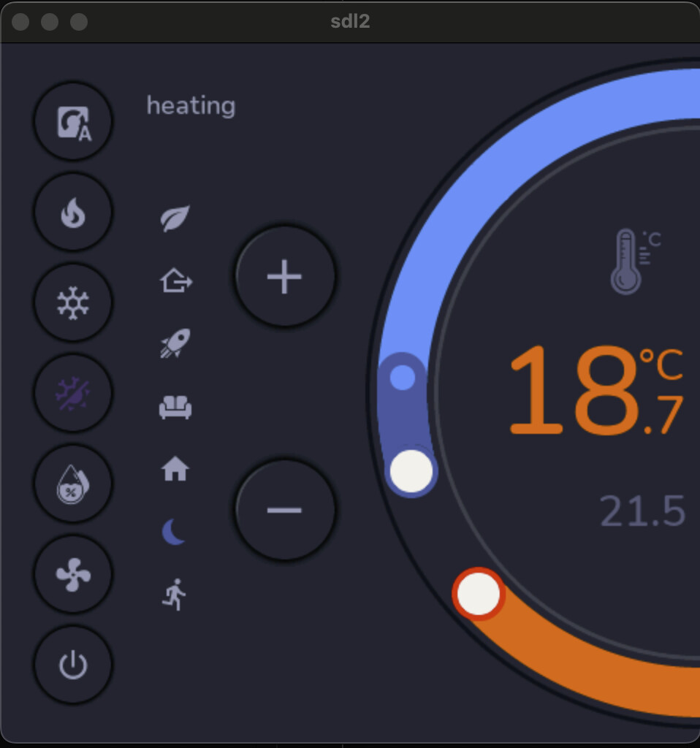The width and height of the screenshot is (700, 748).
Task: Decrease temperature with minus button
Action: point(285,510)
